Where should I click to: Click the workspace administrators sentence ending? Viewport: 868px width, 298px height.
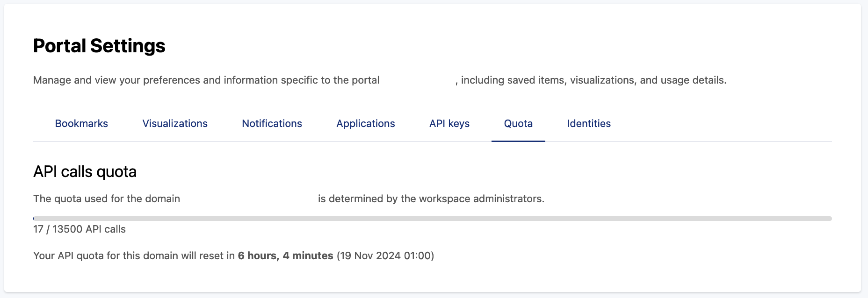(431, 199)
